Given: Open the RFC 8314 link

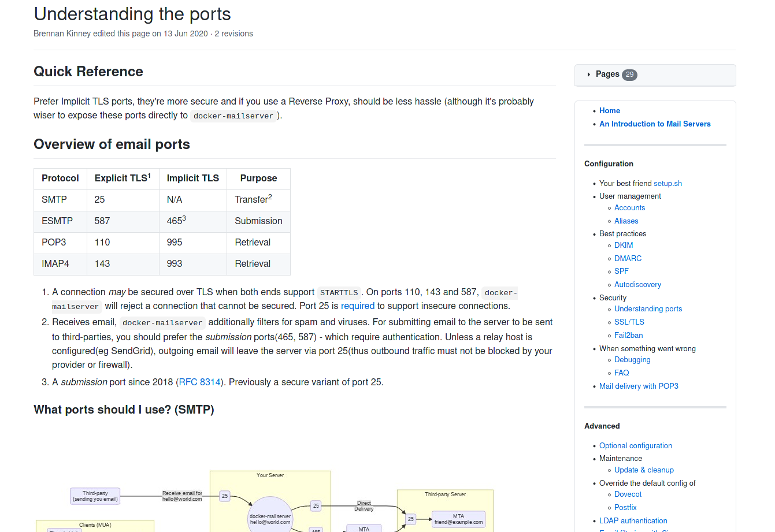Looking at the screenshot, I should point(199,382).
